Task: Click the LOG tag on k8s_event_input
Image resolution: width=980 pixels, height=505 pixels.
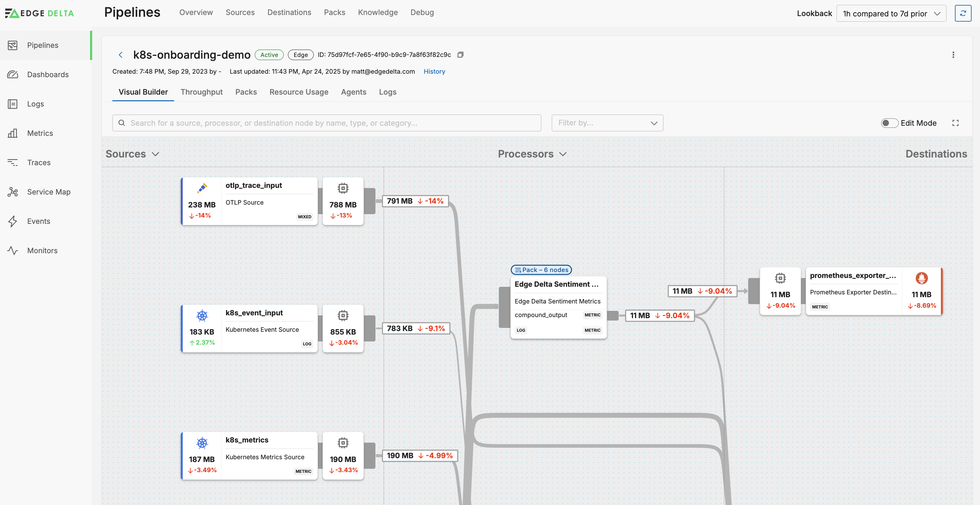Action: pyautogui.click(x=307, y=344)
